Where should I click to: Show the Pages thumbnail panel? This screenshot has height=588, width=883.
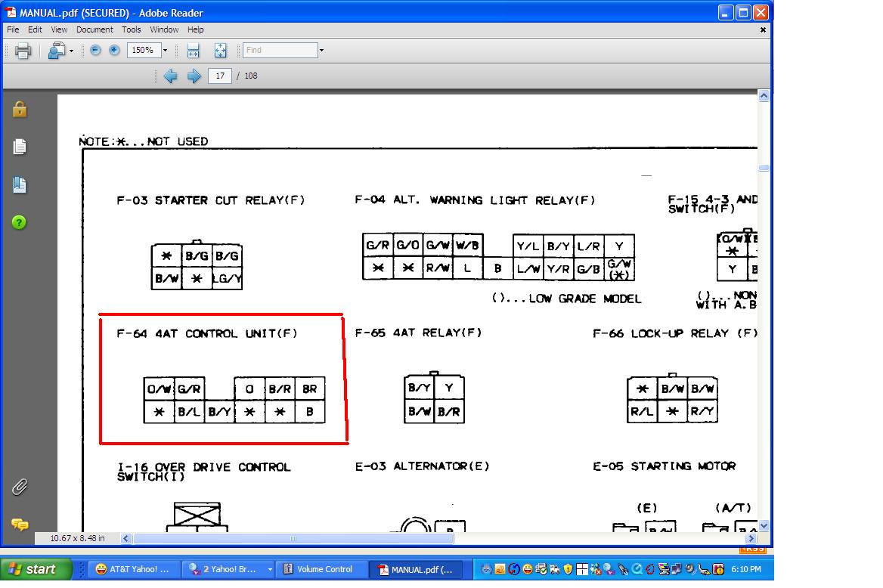(x=20, y=147)
